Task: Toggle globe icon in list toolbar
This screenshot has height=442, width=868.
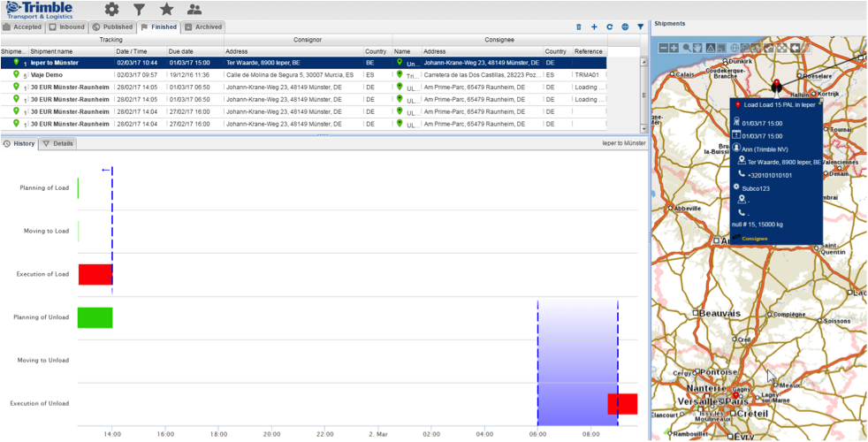Action: click(x=625, y=27)
